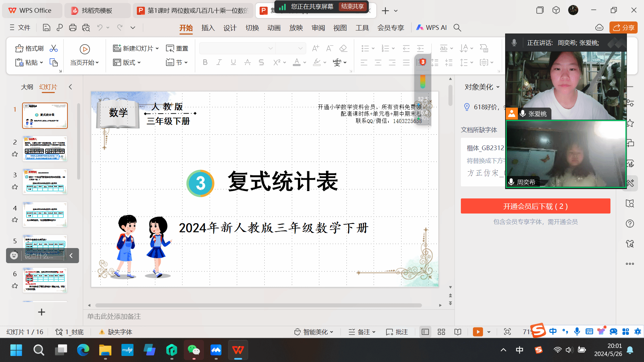Click the WPS AI button
Image resolution: width=644 pixels, height=362 pixels.
click(432, 28)
